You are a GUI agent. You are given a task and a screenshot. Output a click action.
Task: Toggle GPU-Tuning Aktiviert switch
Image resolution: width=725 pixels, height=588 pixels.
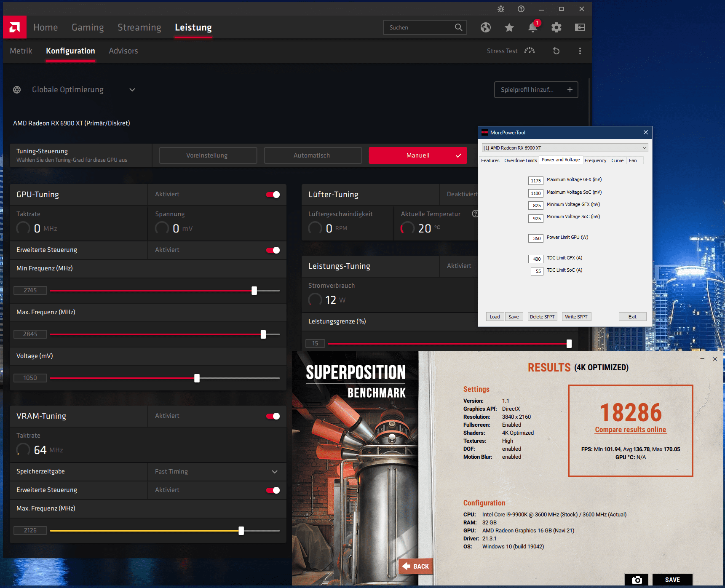point(273,195)
